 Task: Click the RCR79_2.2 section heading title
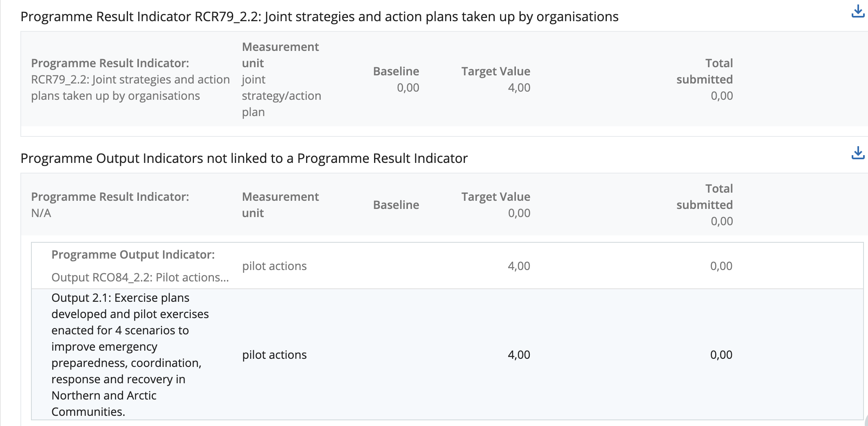(319, 17)
